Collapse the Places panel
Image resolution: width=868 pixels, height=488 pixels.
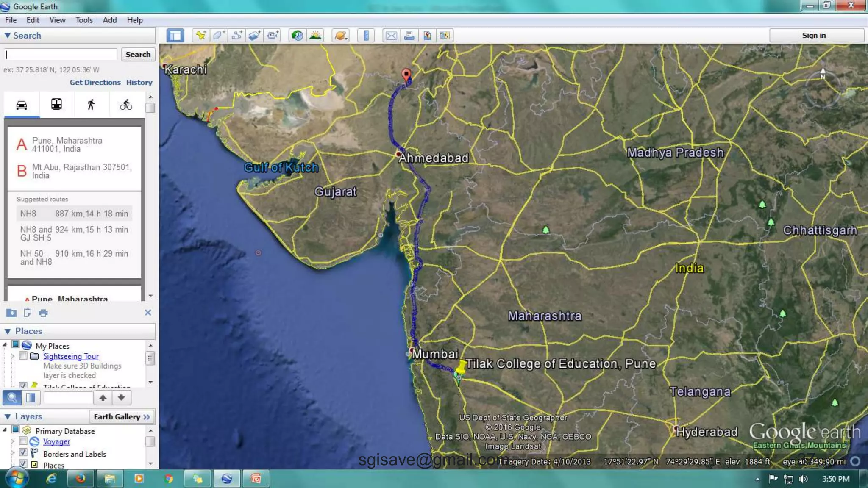pos(8,331)
